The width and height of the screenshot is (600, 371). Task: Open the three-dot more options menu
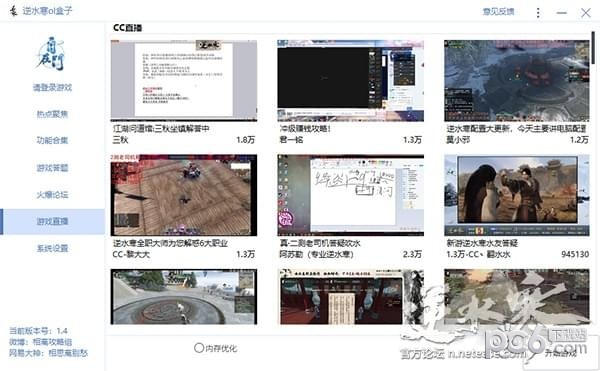pyautogui.click(x=538, y=13)
